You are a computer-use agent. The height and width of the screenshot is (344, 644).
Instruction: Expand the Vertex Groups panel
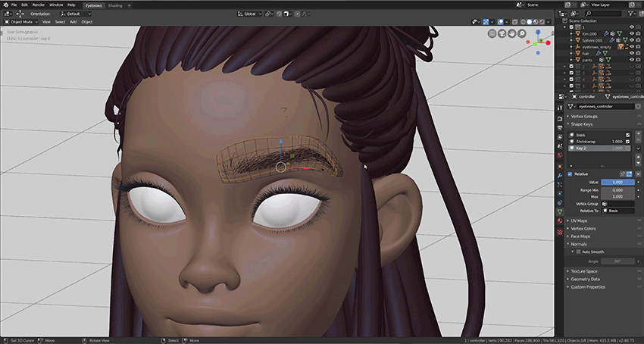584,117
